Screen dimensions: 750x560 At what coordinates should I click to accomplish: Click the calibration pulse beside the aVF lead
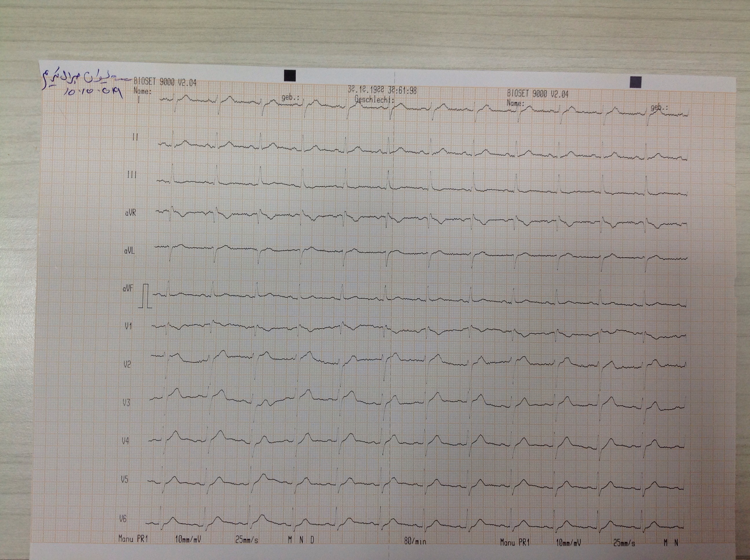[x=146, y=296]
